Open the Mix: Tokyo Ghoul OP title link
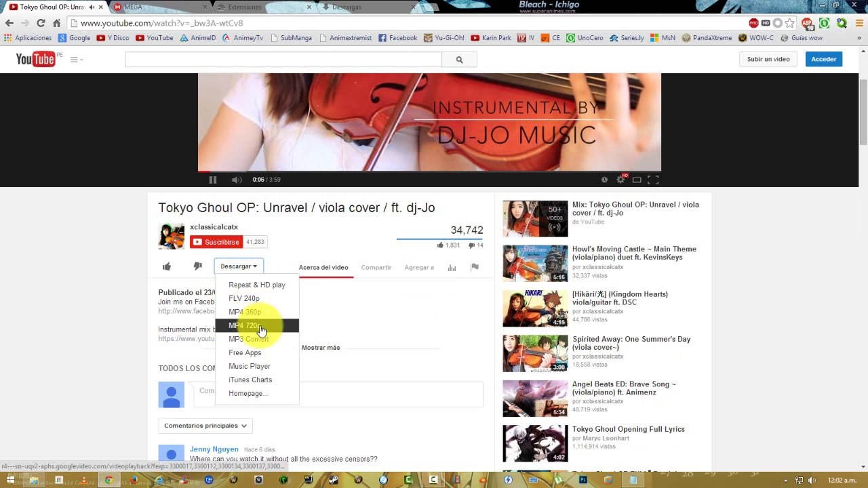 (x=635, y=209)
